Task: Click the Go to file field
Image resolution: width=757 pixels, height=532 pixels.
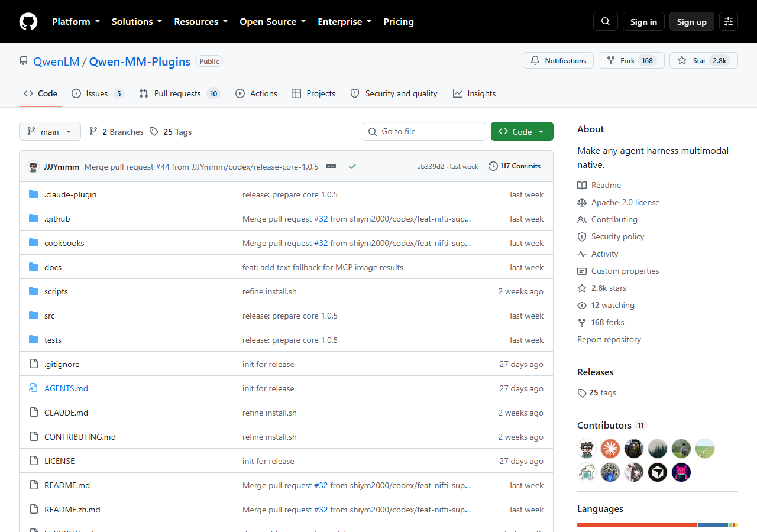Action: coord(424,131)
